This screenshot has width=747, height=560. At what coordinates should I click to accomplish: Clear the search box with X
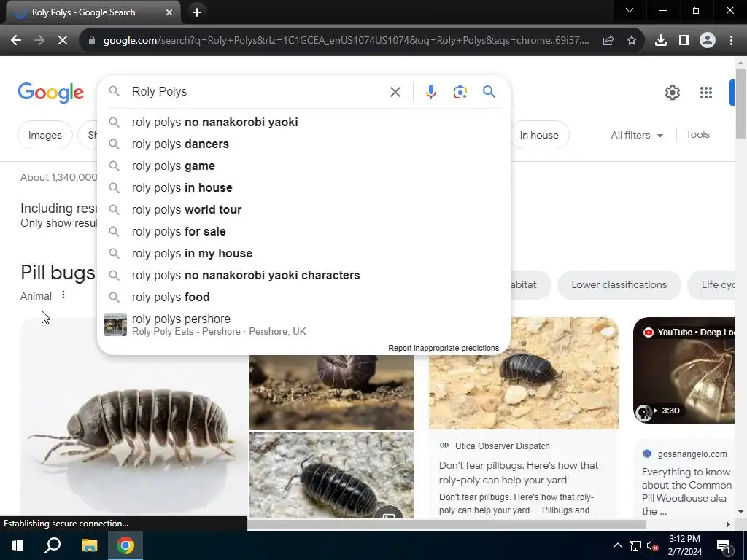395,92
